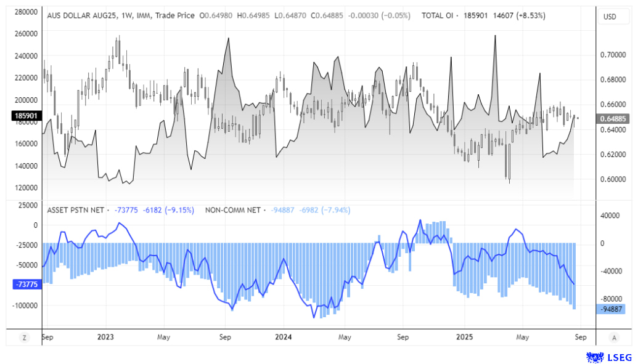Click the Sep marker at timeline start

[48, 338]
